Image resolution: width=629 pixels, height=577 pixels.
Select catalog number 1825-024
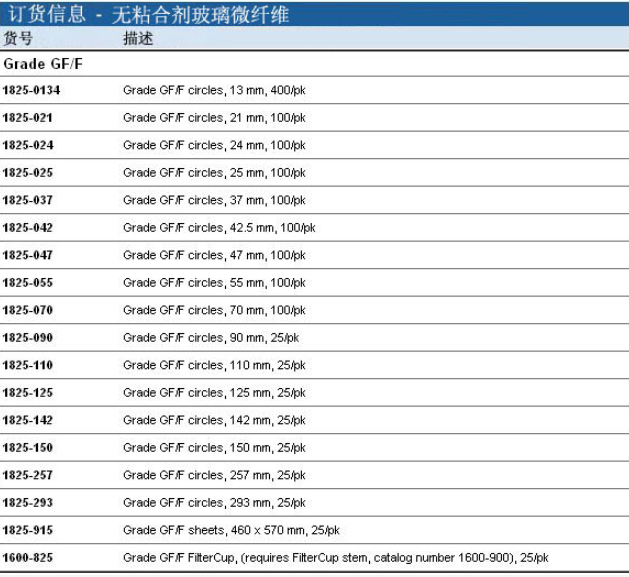(x=28, y=145)
